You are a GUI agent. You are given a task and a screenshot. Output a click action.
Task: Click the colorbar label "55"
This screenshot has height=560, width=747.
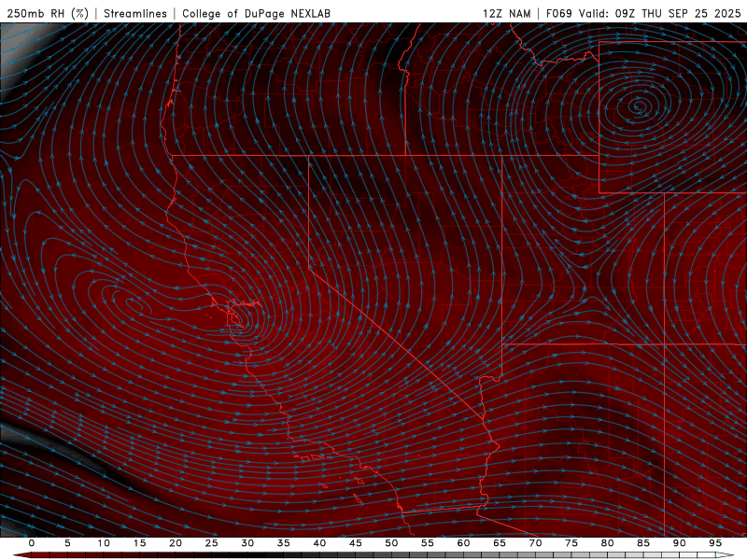pyautogui.click(x=427, y=543)
